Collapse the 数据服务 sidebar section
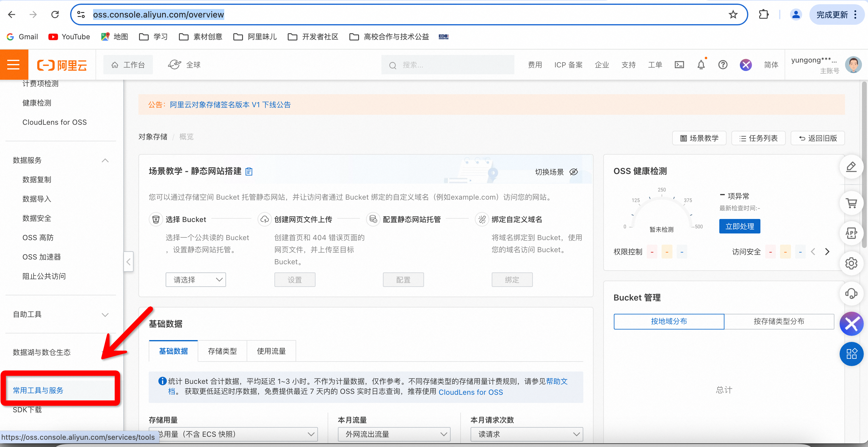 pyautogui.click(x=105, y=160)
